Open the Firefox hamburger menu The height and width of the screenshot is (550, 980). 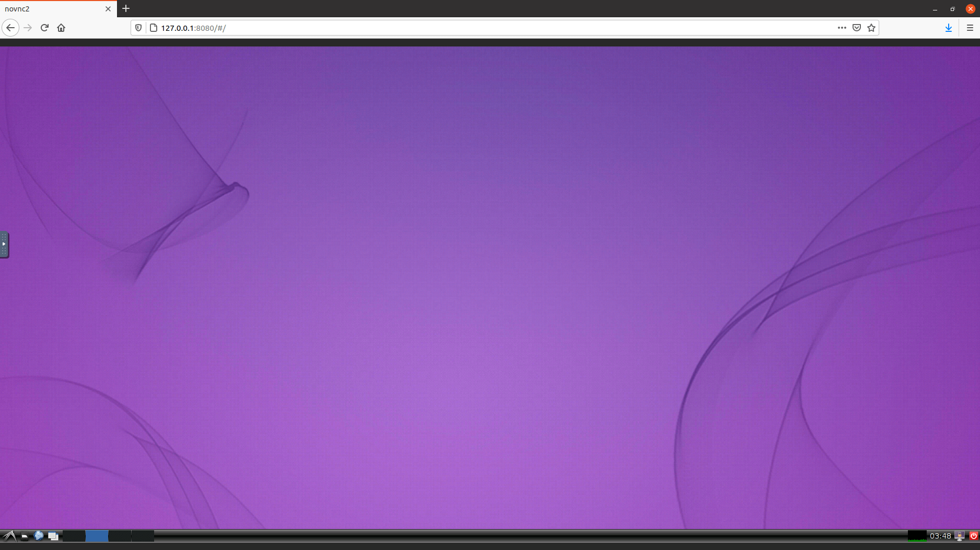[970, 28]
